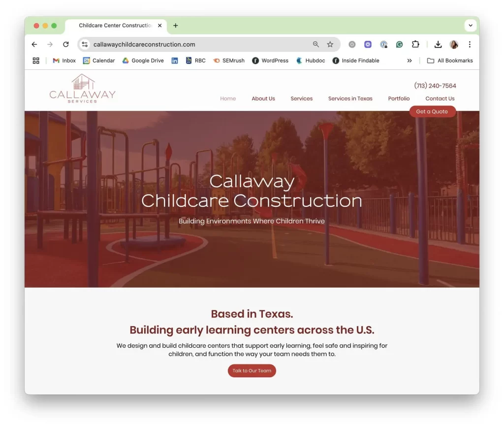Bookmark this page with the star icon
504x427 pixels.
pyautogui.click(x=330, y=44)
